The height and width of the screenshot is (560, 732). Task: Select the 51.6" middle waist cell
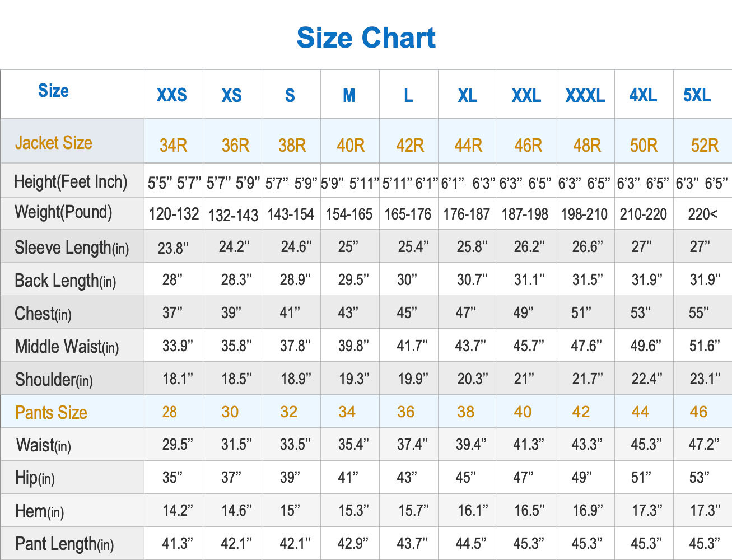click(x=704, y=346)
